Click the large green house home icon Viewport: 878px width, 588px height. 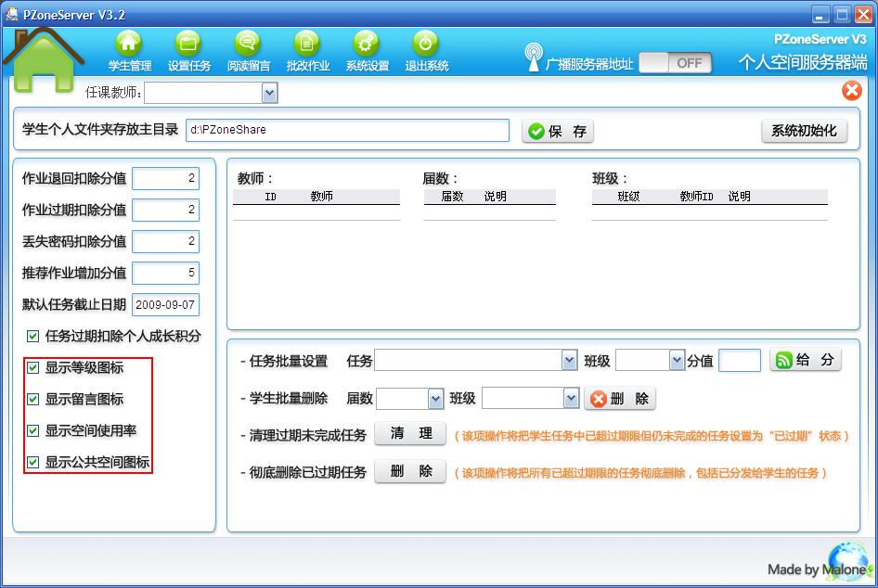click(x=44, y=60)
